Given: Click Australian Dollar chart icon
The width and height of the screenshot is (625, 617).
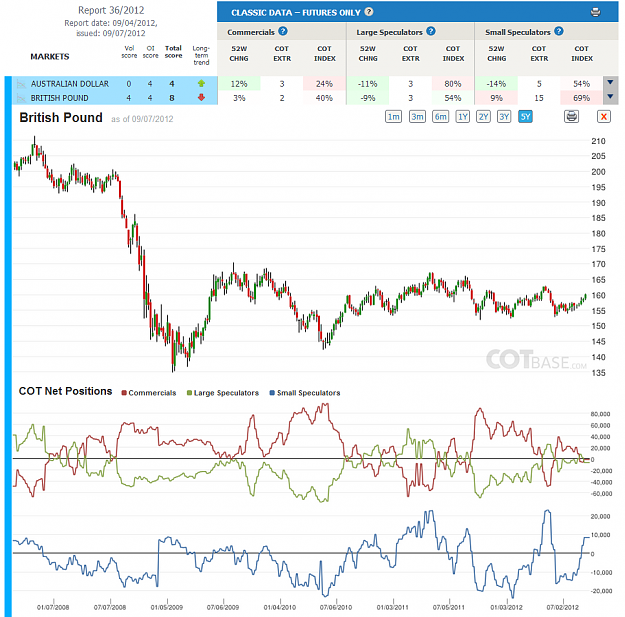Looking at the screenshot, I should (x=21, y=84).
